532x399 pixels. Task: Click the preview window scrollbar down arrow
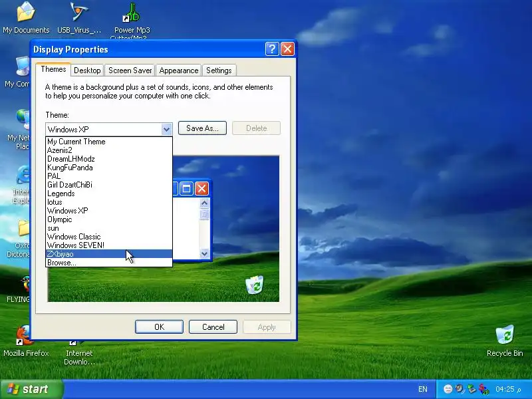click(x=204, y=253)
